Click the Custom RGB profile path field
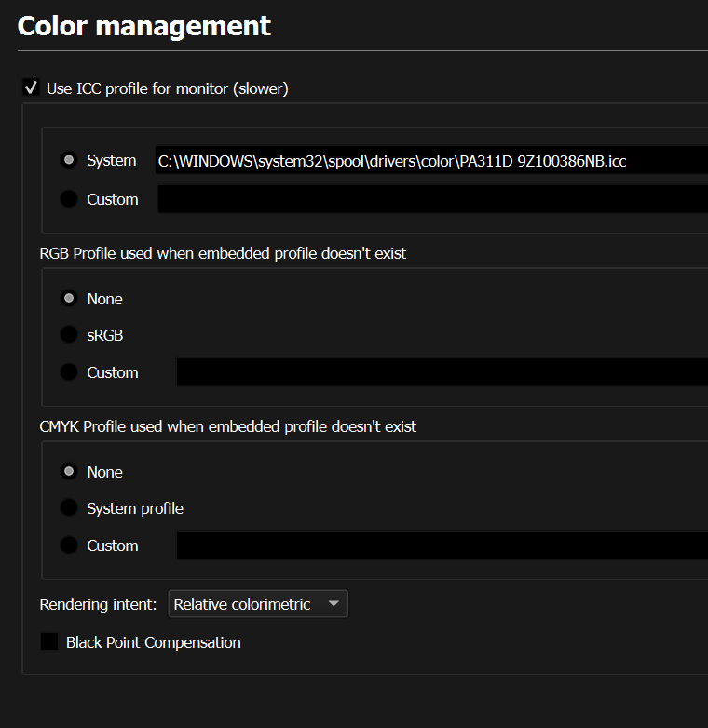Image resolution: width=708 pixels, height=728 pixels. (x=442, y=371)
